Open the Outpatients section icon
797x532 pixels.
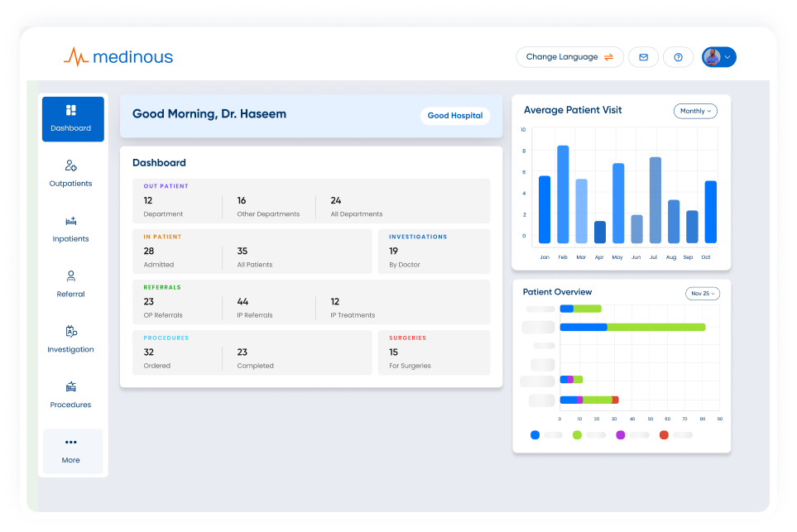(71, 166)
